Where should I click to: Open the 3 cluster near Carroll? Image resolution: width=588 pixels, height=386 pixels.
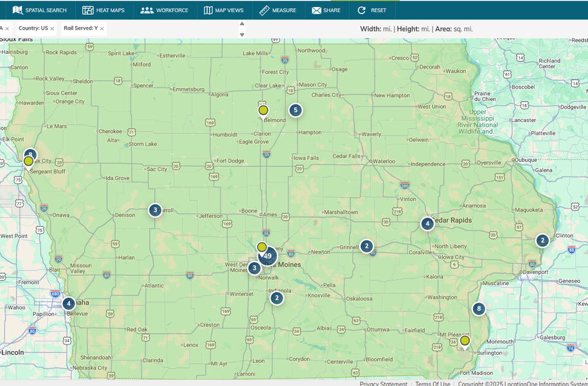(156, 210)
